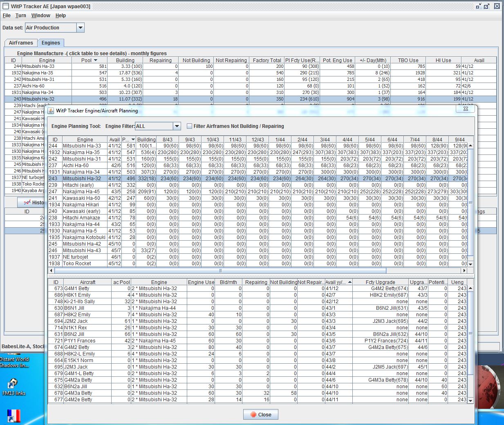Select the Nakajima Kotobuki row in the planning table
504x425 pixels.
click(258, 237)
